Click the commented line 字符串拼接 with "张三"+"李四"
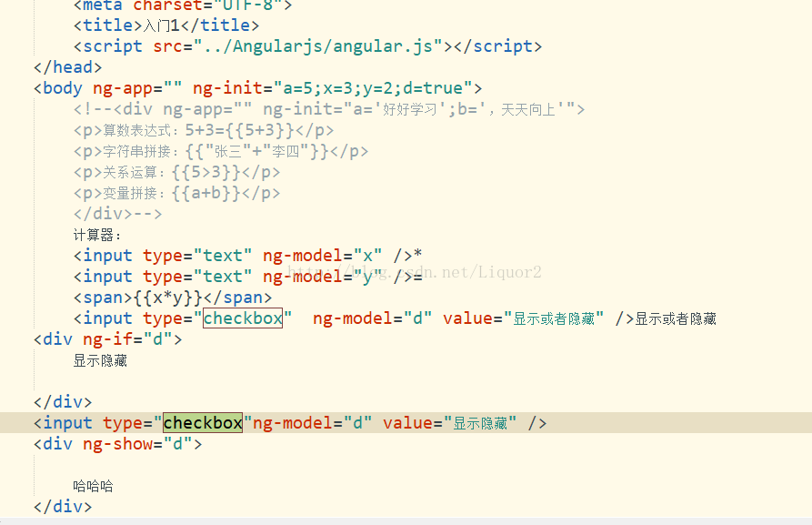Screen dimensions: 812x525 tap(221, 151)
